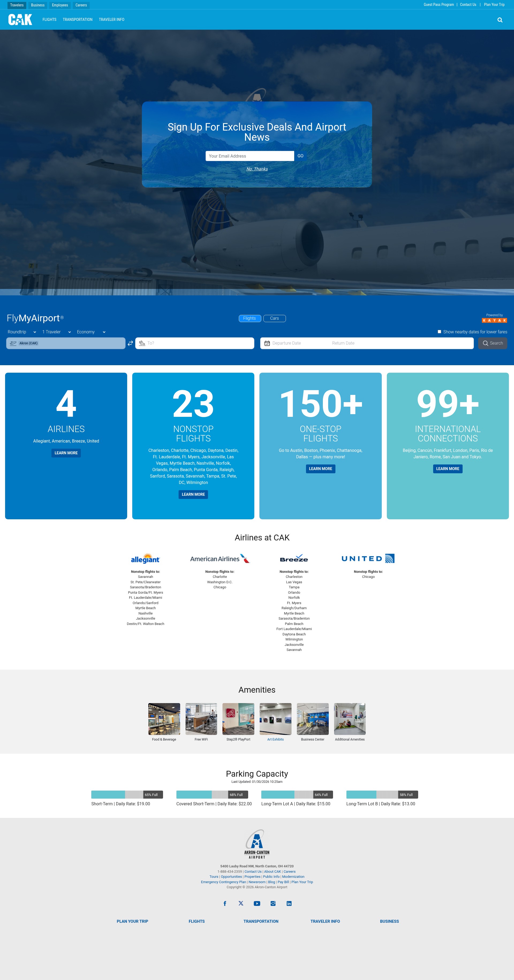Open the Business Center amenity thumbnail
The height and width of the screenshot is (980, 514).
tap(313, 719)
